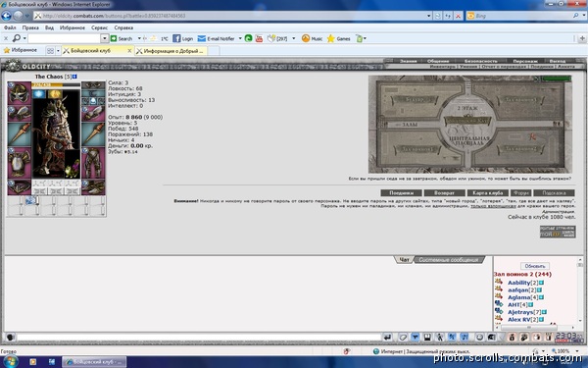Expand the magnifier search options arrow

point(24,38)
